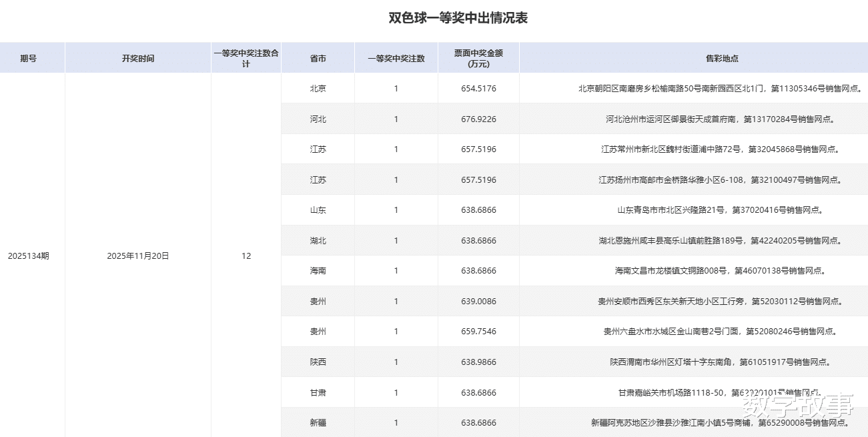Click the 山东 province cell

(318, 209)
